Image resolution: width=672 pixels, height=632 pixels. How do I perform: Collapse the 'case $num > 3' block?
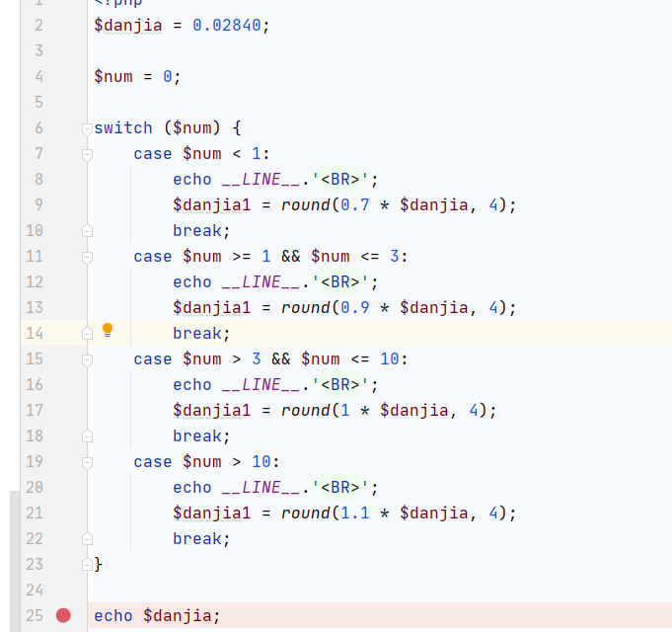pyautogui.click(x=87, y=359)
